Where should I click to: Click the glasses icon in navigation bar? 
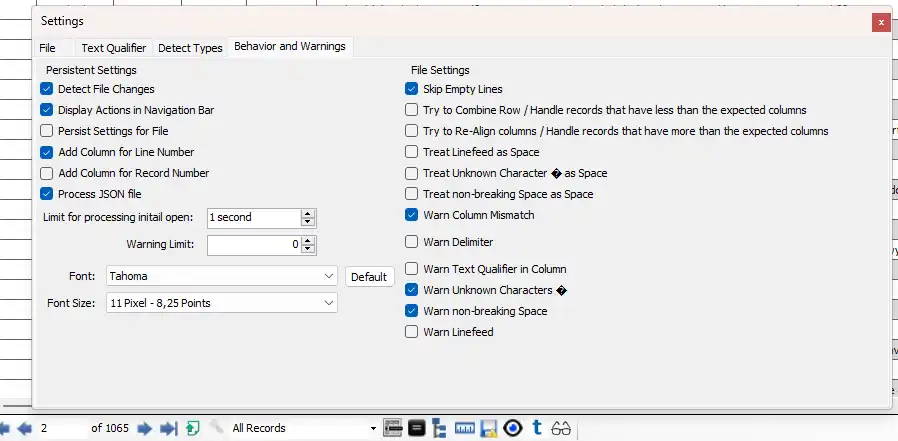[561, 428]
